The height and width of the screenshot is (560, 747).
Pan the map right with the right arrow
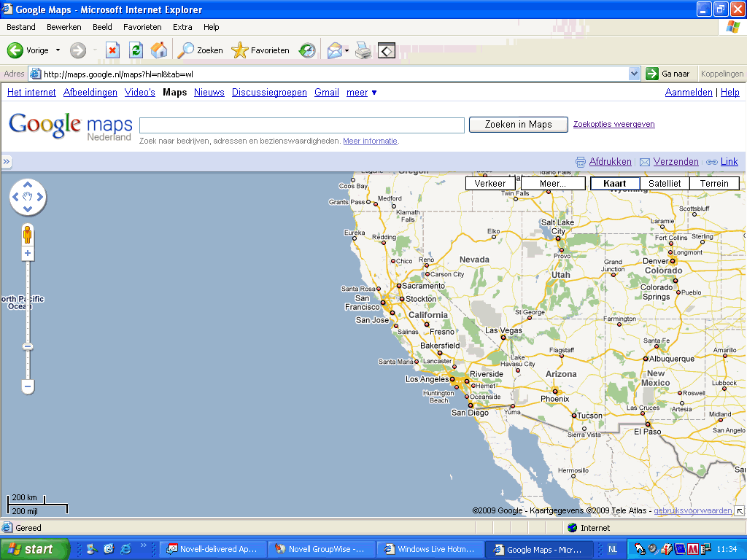[39, 197]
